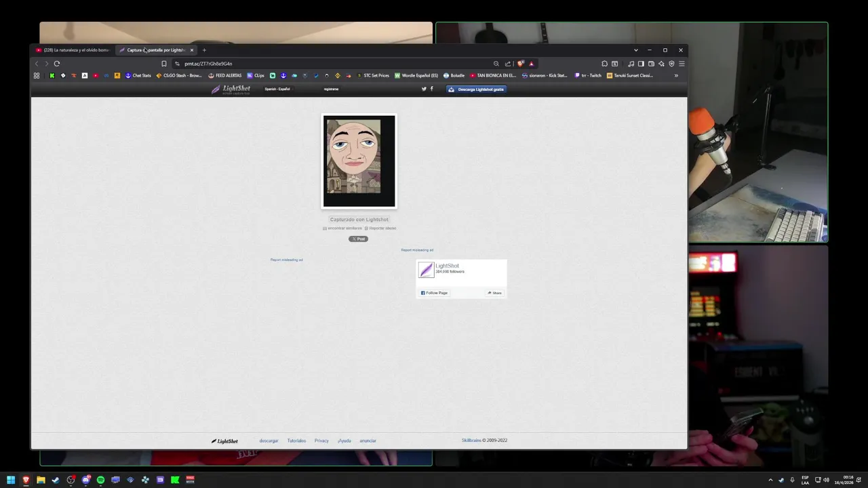Open the bookmark icon beside the address bar
The image size is (868, 488).
point(163,64)
